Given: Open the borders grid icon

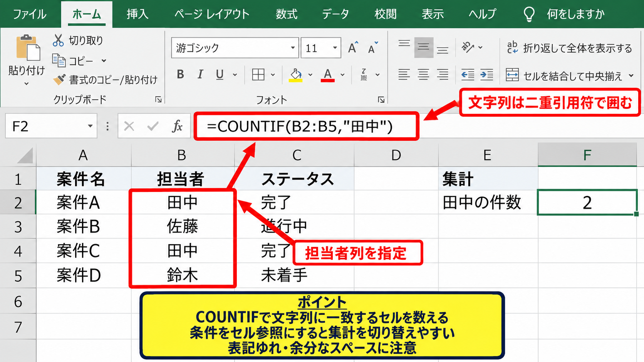Looking at the screenshot, I should [x=258, y=75].
